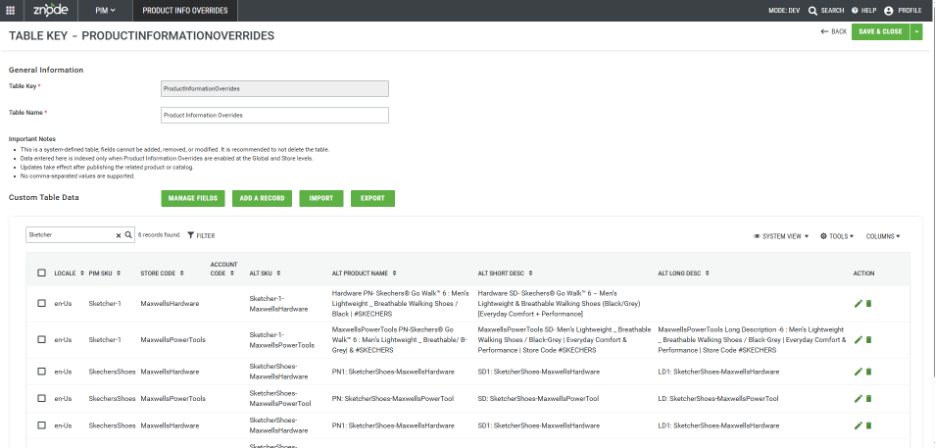Click the records search box
Viewport: 936px width, 448px height.
(70, 235)
